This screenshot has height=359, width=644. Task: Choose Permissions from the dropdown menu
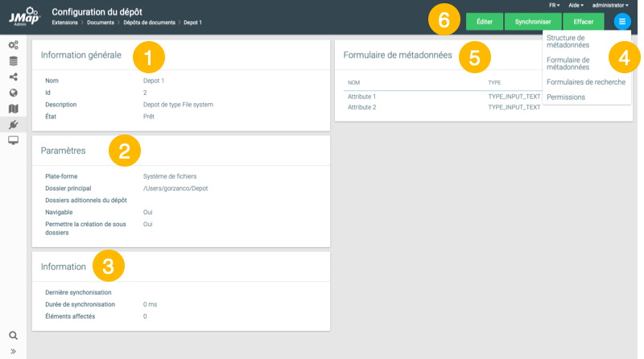coord(566,97)
